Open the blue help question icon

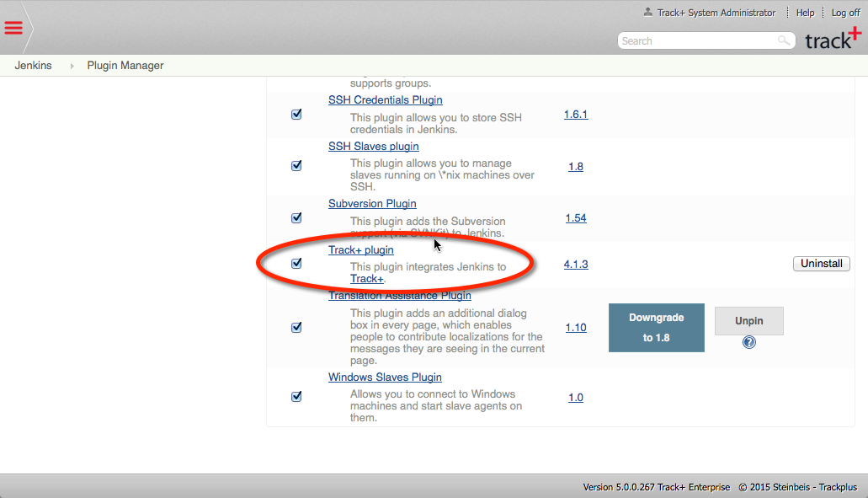(748, 342)
